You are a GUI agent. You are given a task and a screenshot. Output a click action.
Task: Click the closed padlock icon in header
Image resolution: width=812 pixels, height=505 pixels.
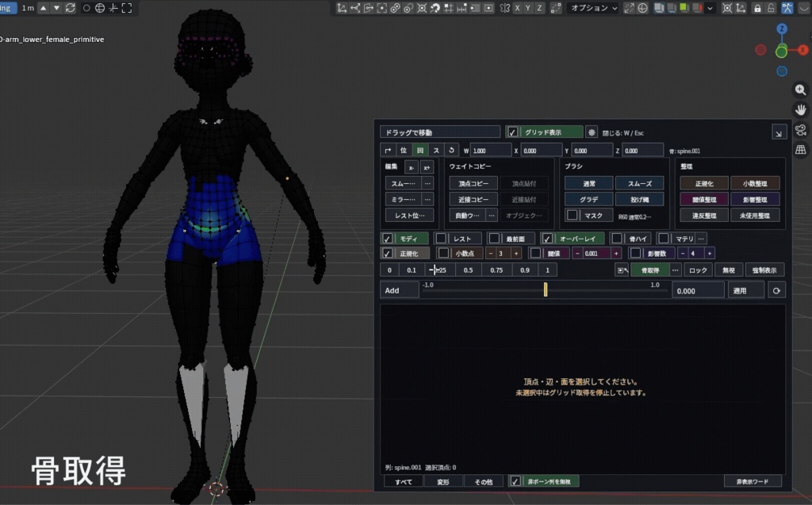[x=757, y=8]
